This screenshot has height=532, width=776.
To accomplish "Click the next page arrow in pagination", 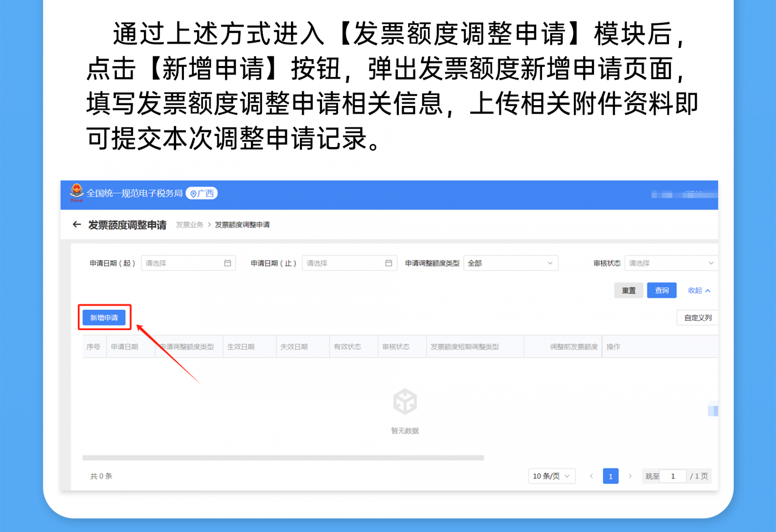I will tap(630, 476).
